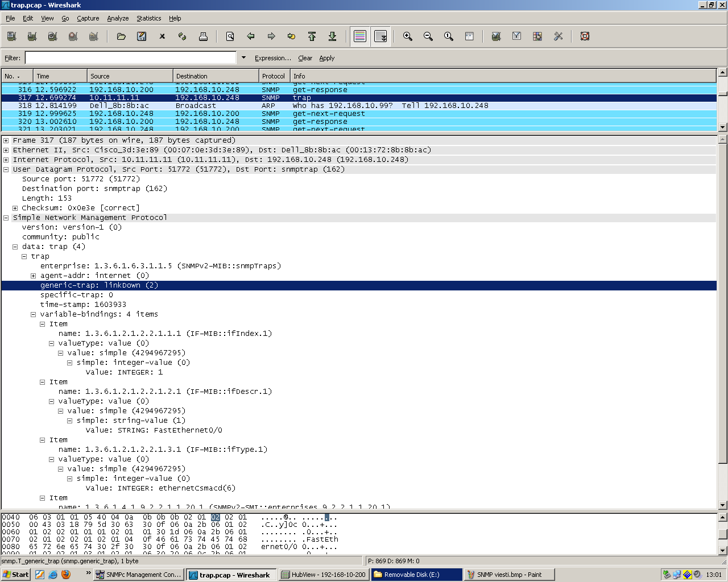The image size is (728, 582).
Task: Click the capture options toolbar icon
Action: tap(32, 36)
